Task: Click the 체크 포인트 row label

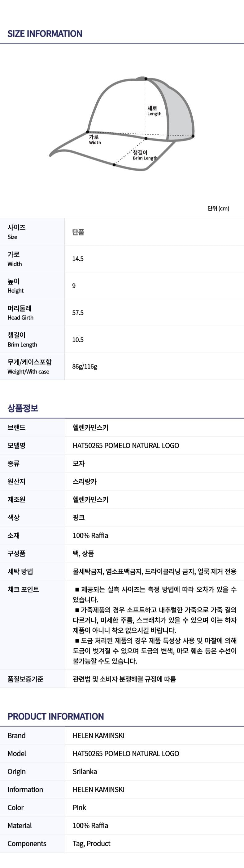Action: pos(23,589)
